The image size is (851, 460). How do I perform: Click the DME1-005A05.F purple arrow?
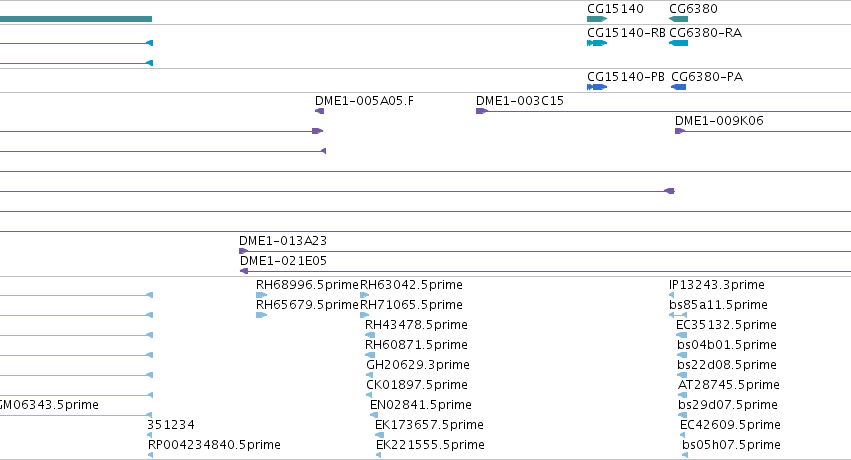point(320,111)
